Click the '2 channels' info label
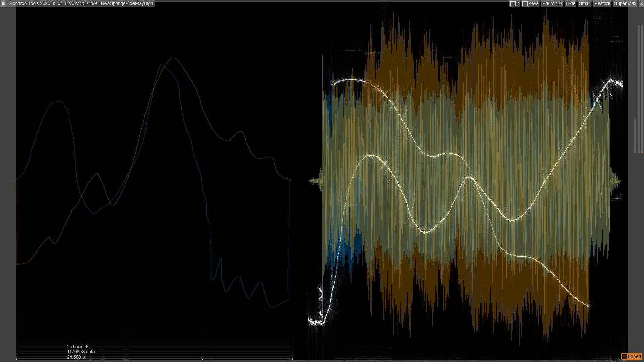 [78, 347]
